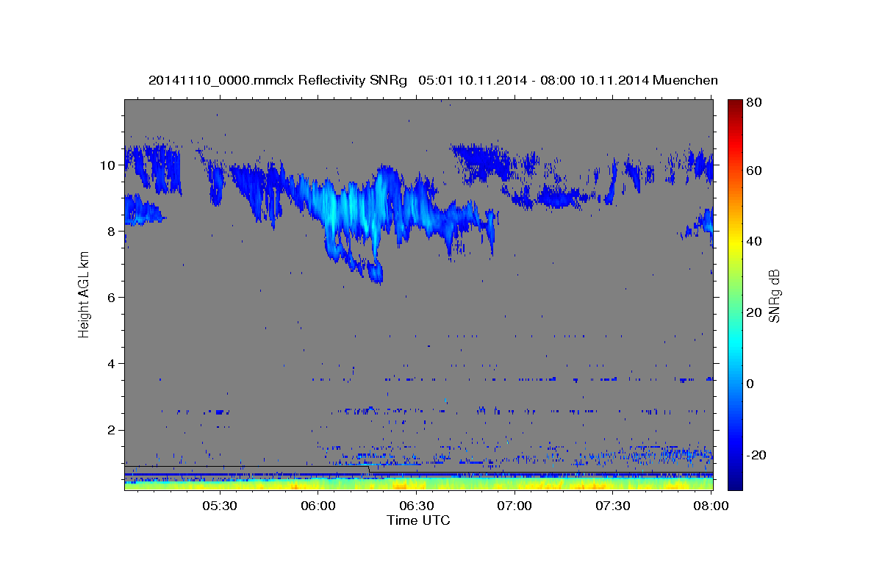Select the '08:00' time axis label
882x588 pixels.
point(710,506)
